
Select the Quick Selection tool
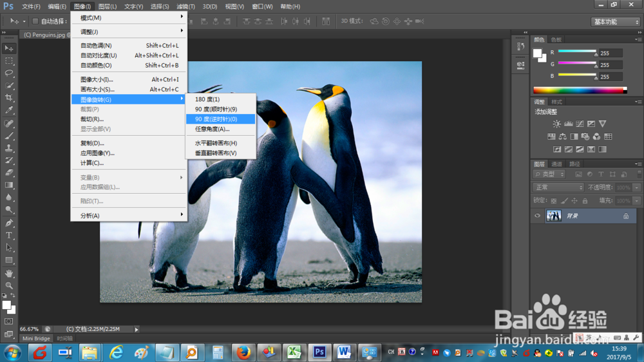pos(8,86)
